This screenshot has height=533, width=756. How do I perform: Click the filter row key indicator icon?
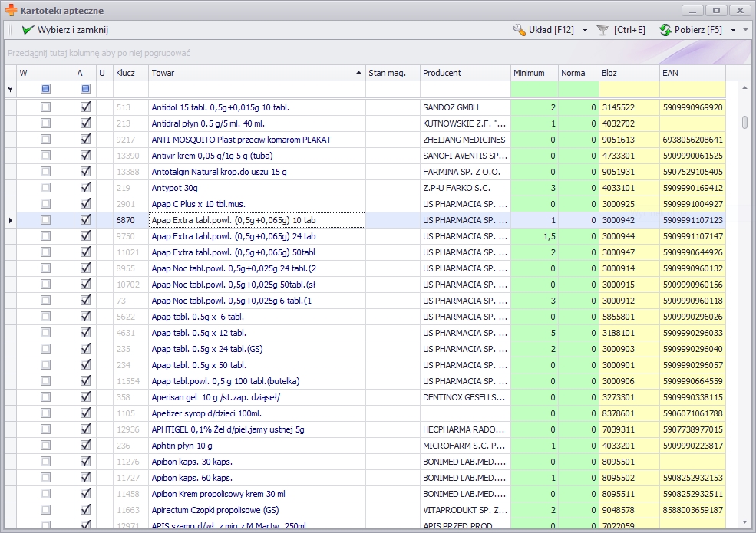coord(10,90)
